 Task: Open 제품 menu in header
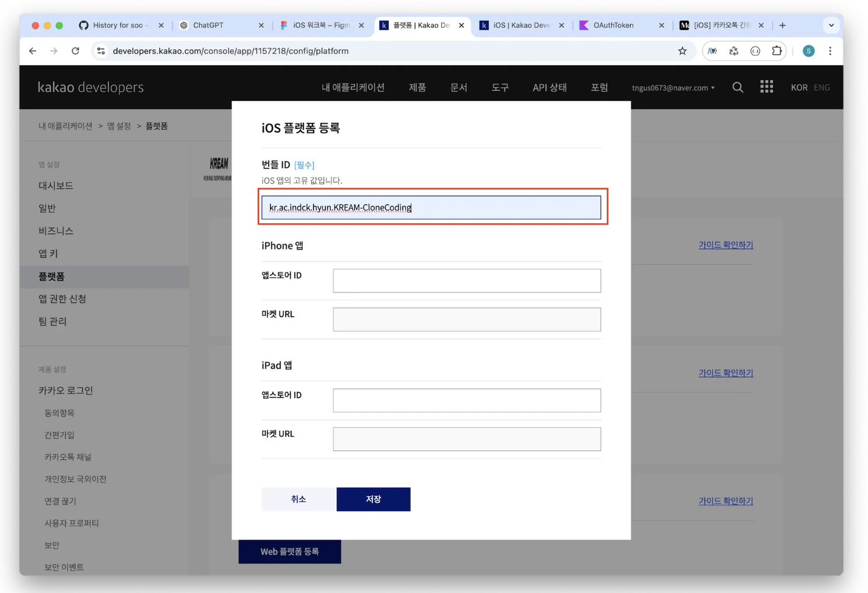click(417, 87)
